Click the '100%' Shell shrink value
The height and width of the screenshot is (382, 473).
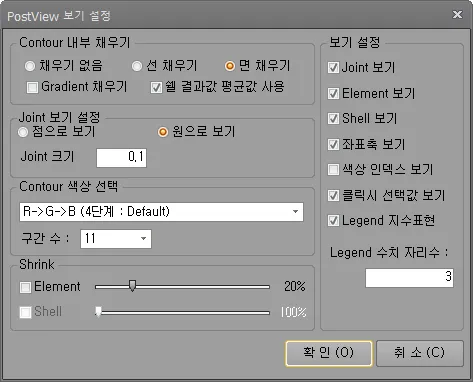[x=293, y=312]
